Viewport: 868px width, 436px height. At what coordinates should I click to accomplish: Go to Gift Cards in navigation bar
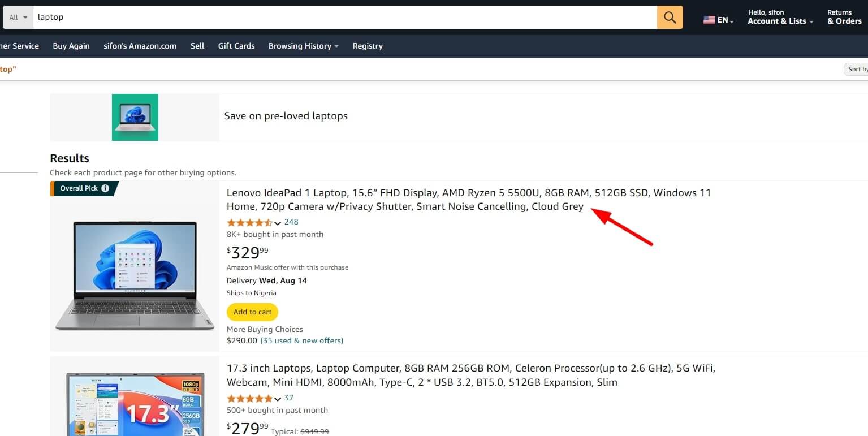pyautogui.click(x=236, y=46)
